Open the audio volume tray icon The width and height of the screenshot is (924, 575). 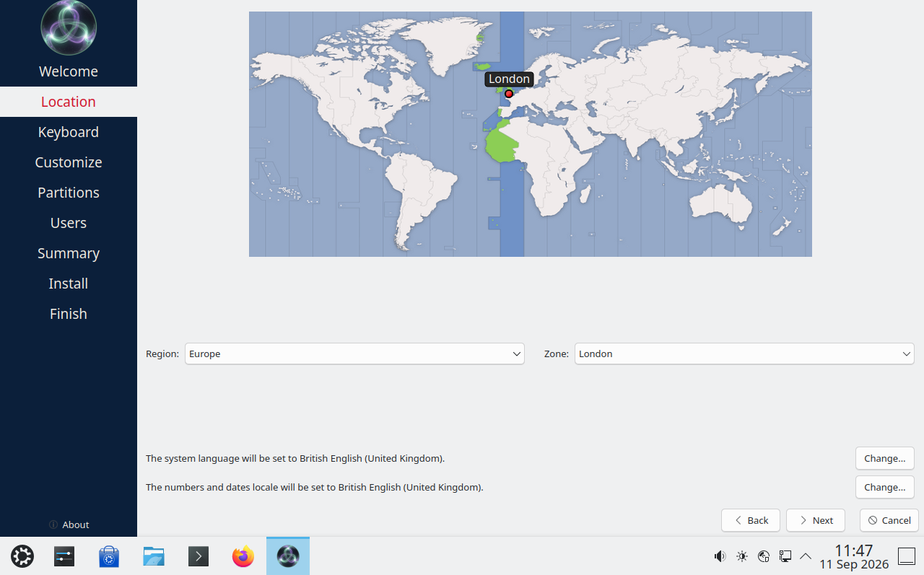coord(720,556)
